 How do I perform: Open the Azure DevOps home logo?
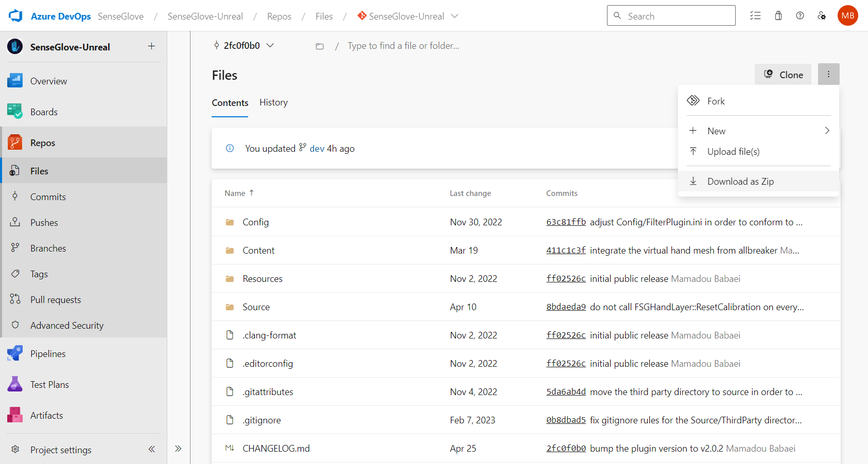(x=15, y=15)
